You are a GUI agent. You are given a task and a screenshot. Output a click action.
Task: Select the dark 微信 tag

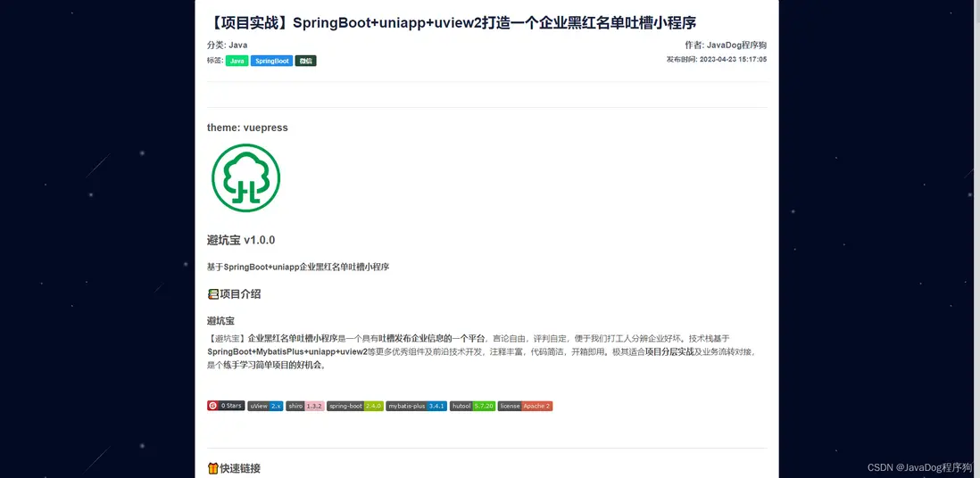(305, 61)
